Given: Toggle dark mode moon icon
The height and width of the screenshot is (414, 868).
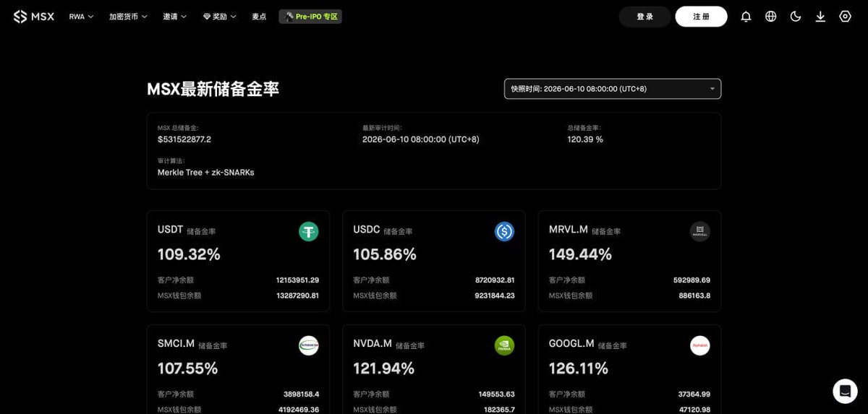Looking at the screenshot, I should point(796,17).
